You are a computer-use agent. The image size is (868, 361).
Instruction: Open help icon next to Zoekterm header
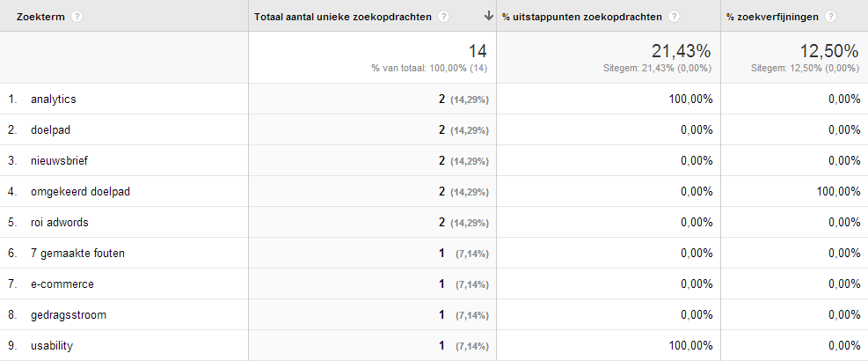pyautogui.click(x=77, y=17)
